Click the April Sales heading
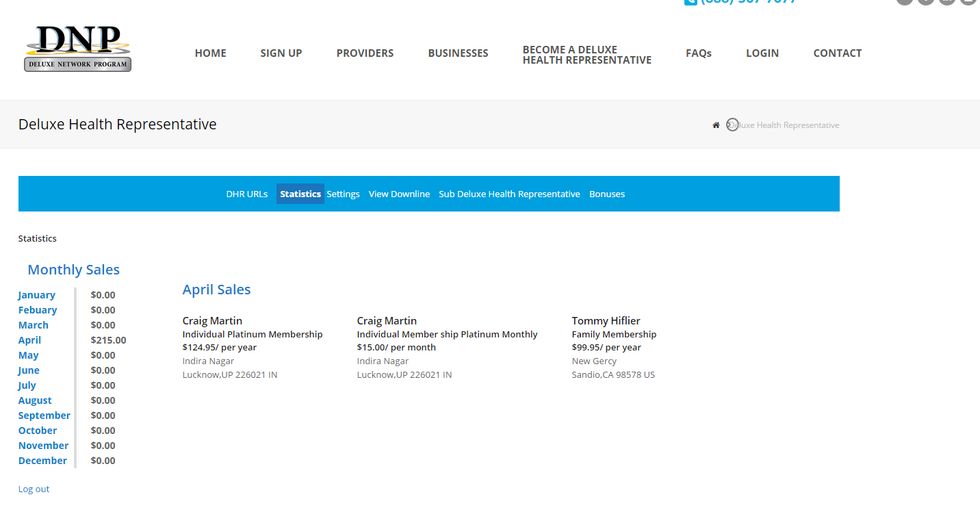This screenshot has width=980, height=525. pos(216,290)
